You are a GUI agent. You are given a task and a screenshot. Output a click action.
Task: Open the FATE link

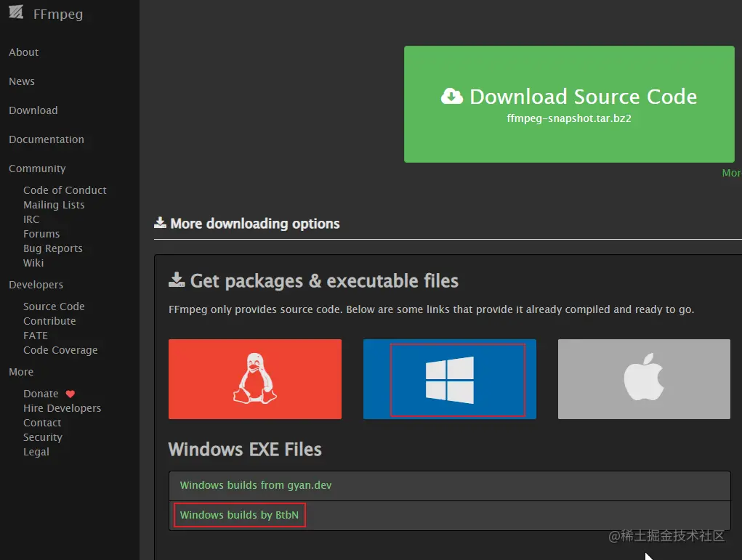click(x=36, y=336)
